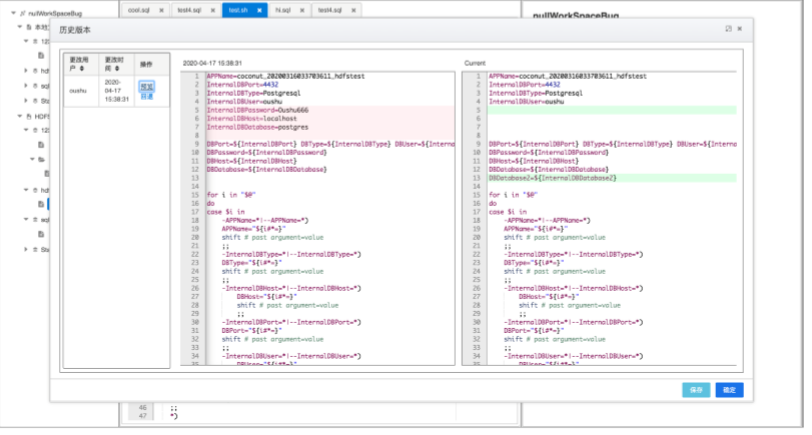Maximize the 历史版本 dialog
Viewport: 812px width, 435px height.
pyautogui.click(x=727, y=29)
